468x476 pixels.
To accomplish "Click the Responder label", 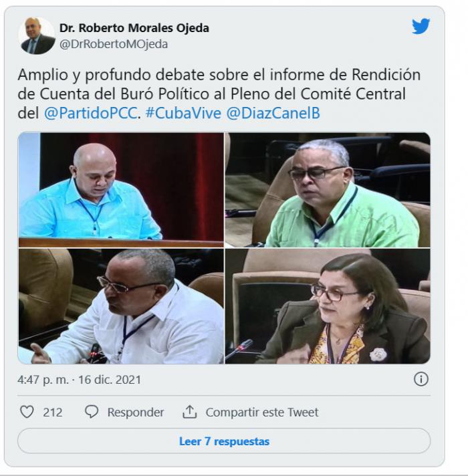I will coord(136,412).
